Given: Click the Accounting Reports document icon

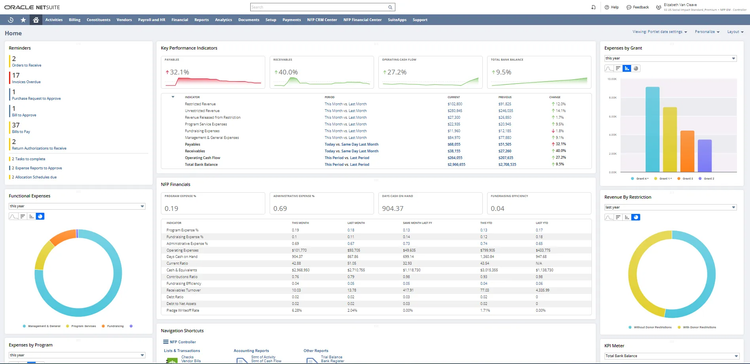Looking at the screenshot, I should [x=242, y=360].
